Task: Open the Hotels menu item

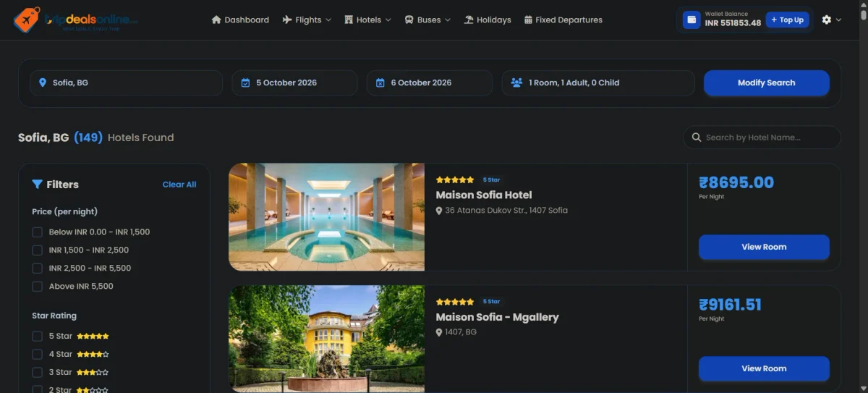Action: click(368, 20)
